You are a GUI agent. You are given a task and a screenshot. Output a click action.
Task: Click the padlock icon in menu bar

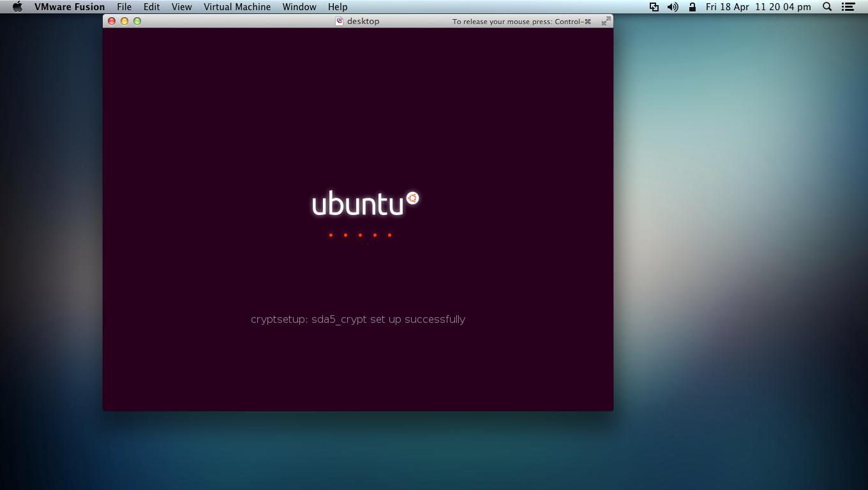(x=692, y=7)
